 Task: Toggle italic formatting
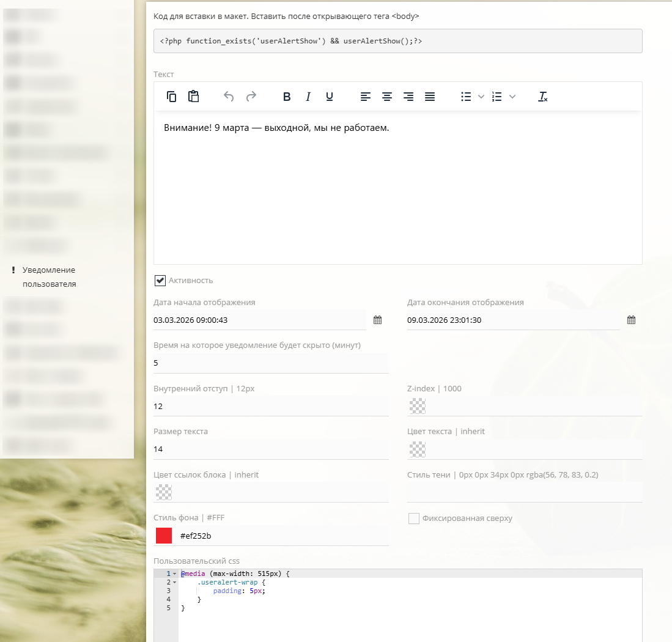point(308,97)
